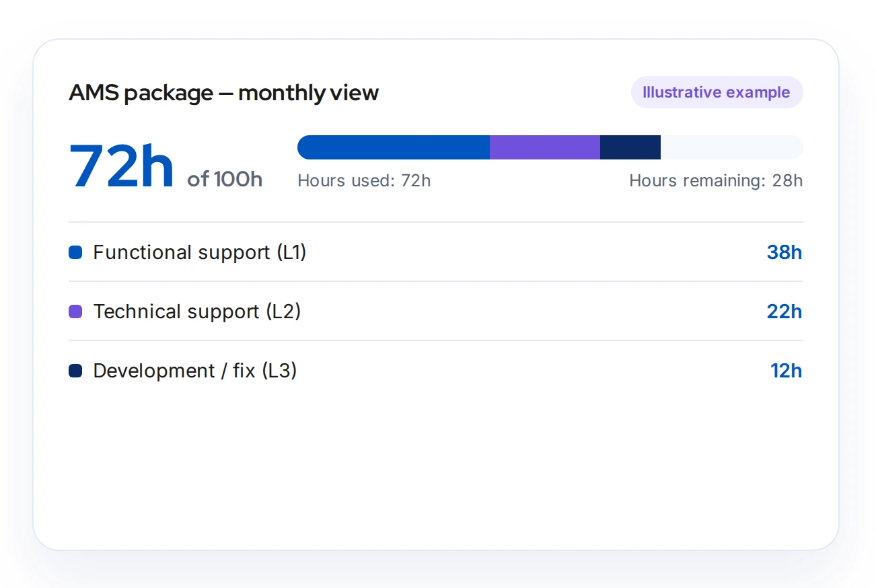The width and height of the screenshot is (876, 588).
Task: Click the "Hours remaining: 28h" caption
Action: click(x=716, y=180)
